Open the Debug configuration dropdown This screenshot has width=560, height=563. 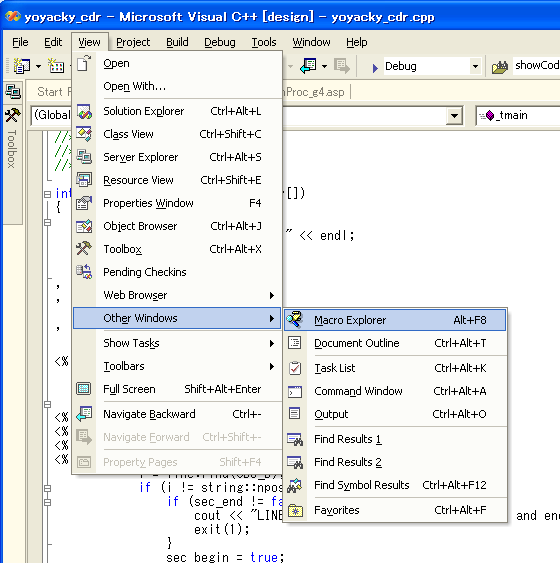(475, 66)
